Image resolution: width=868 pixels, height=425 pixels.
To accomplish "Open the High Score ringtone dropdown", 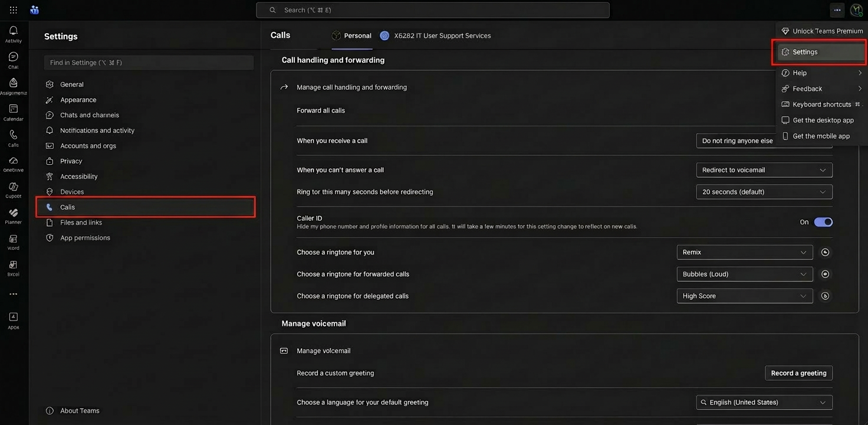I will tap(745, 296).
